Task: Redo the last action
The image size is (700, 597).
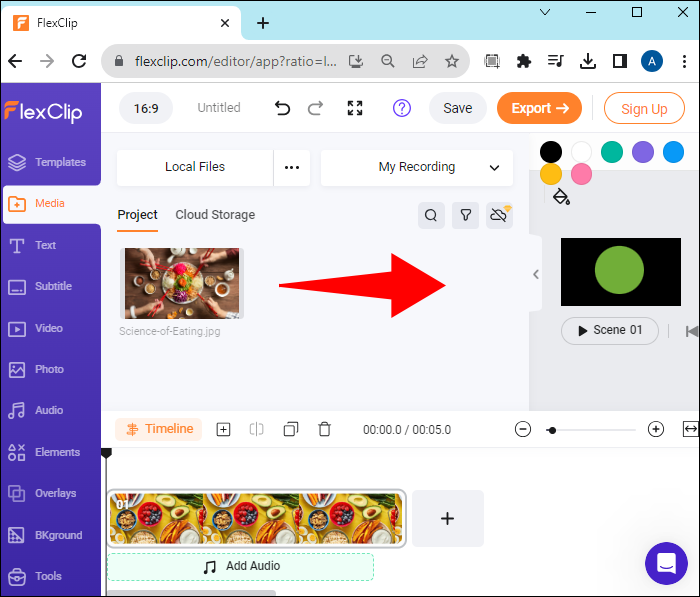Action: click(x=315, y=108)
